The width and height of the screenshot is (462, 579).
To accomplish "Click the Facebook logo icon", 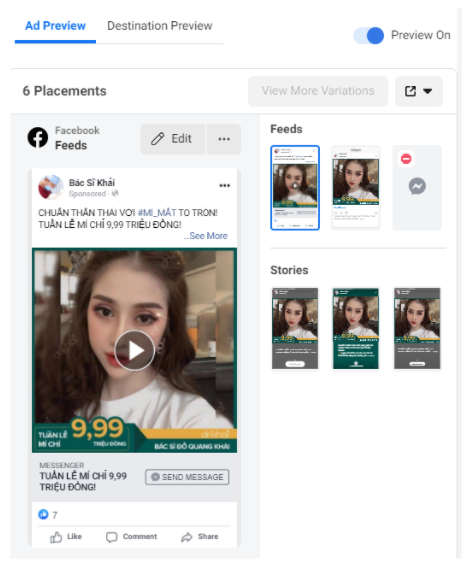I will pyautogui.click(x=38, y=137).
